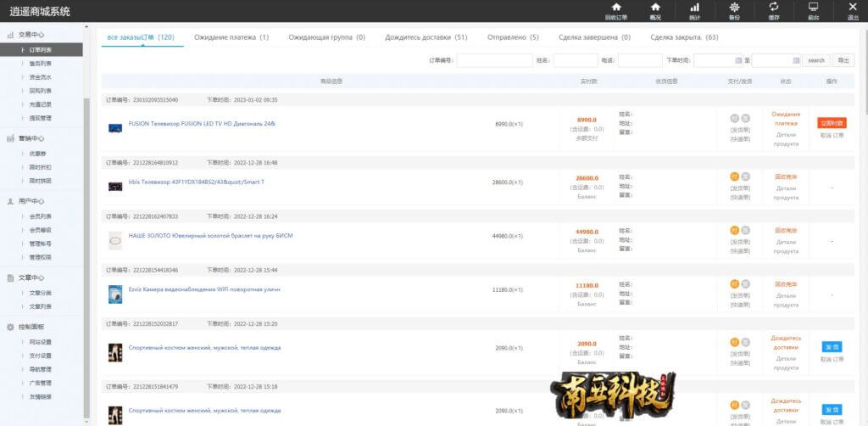Switch to Отправлено (5) tab
Screen dimensions: 868x426
513,37
